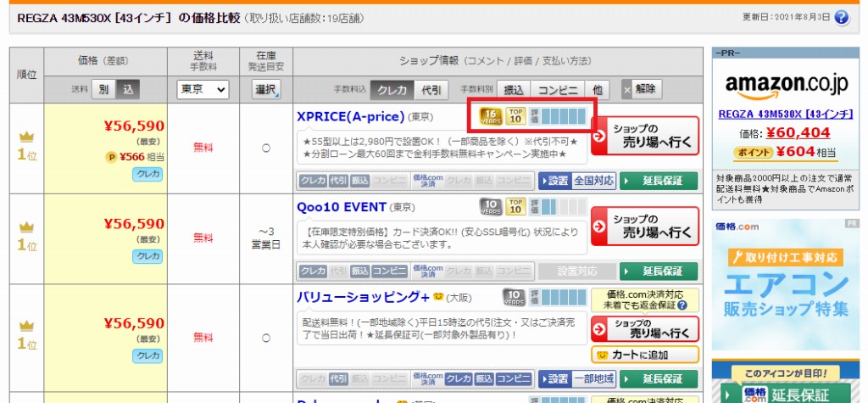The width and height of the screenshot is (868, 403).
Task: Click バリューショッピング+'s 10 YEARS badge
Action: pyautogui.click(x=515, y=297)
